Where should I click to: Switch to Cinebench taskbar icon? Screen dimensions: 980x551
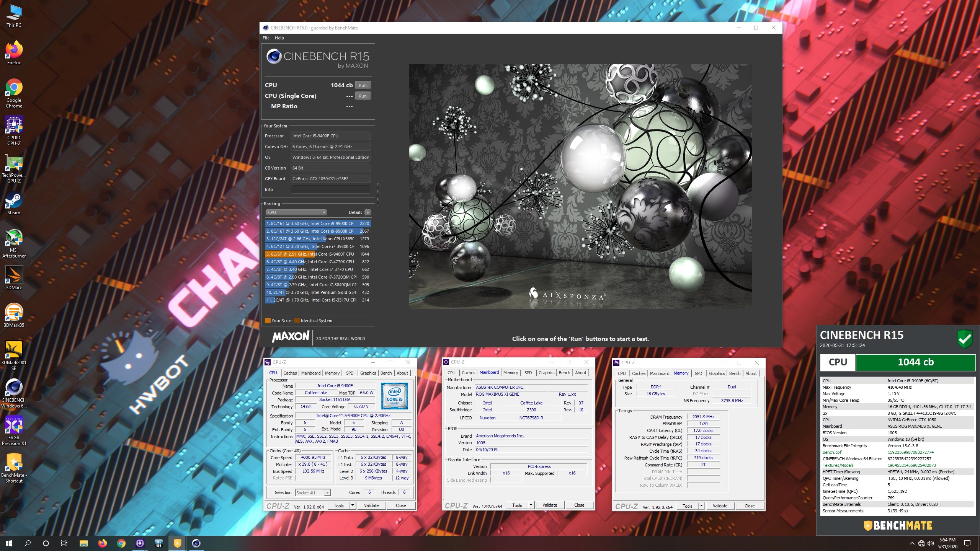pyautogui.click(x=196, y=543)
